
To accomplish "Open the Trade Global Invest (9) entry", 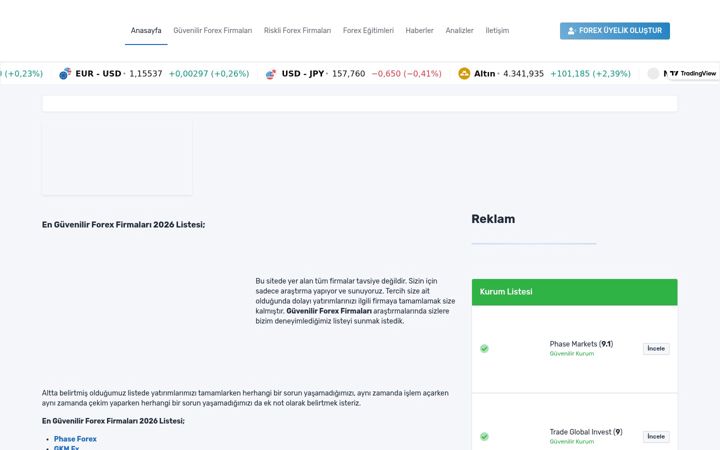I will pos(586,432).
